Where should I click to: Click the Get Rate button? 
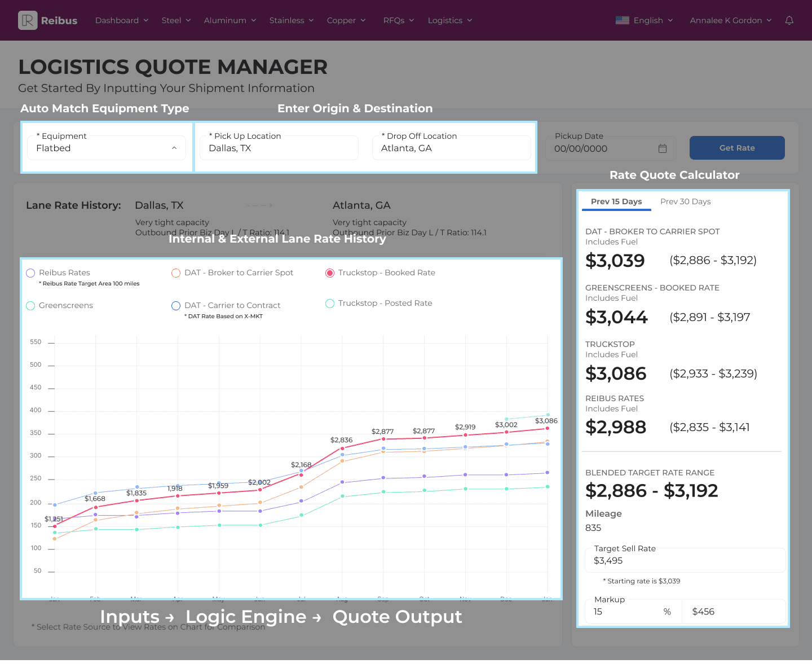point(737,148)
